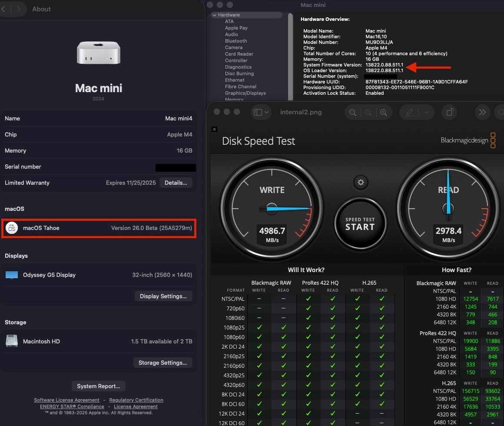Screen dimensions: 504x426
Task: Click the 8K DCI 60 format row label
Action: click(233, 404)
